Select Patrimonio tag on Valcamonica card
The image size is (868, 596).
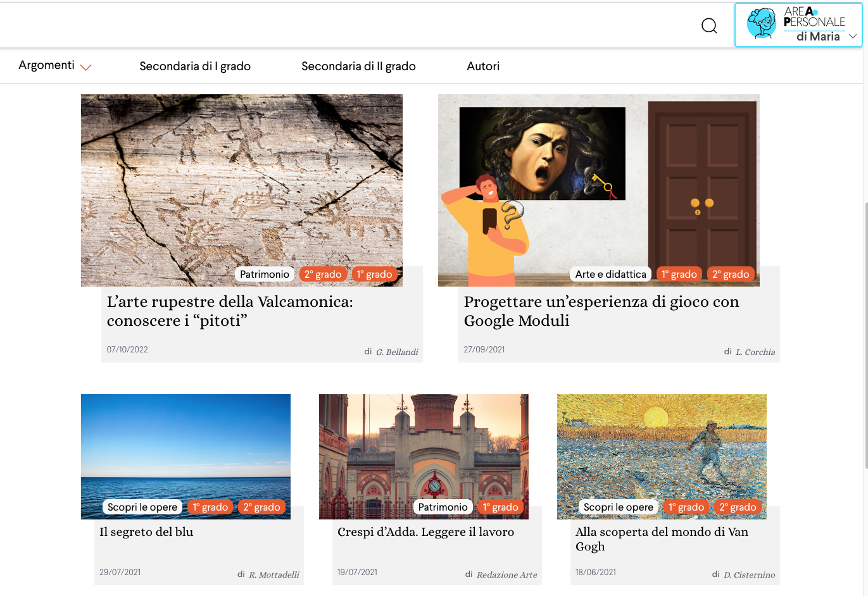(265, 274)
